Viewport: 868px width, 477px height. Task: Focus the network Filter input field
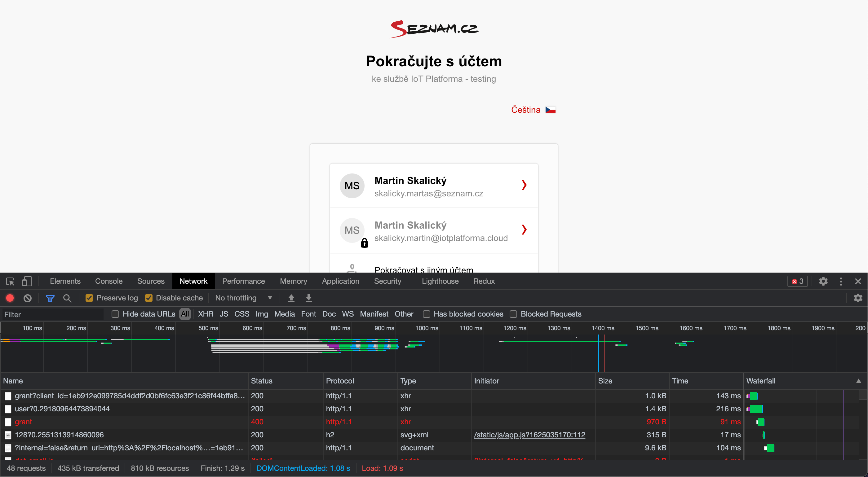[53, 315]
